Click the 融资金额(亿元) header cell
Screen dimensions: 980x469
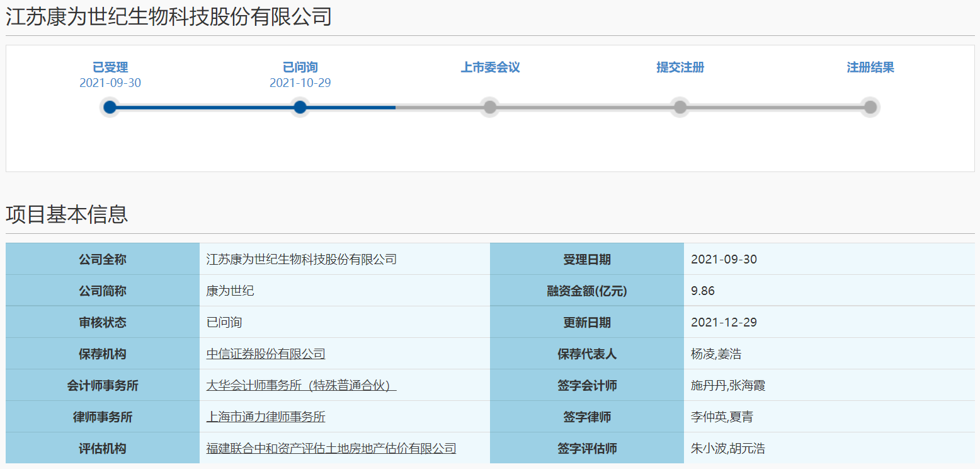(587, 291)
